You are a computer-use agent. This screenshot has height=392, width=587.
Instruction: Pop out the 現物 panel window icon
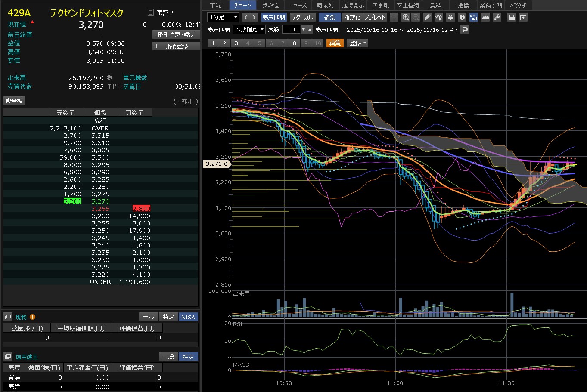(x=8, y=317)
